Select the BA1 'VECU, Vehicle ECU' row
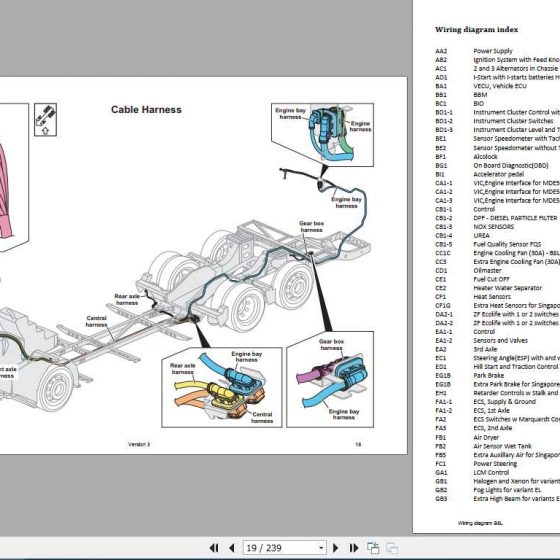560x560 pixels. click(481, 86)
